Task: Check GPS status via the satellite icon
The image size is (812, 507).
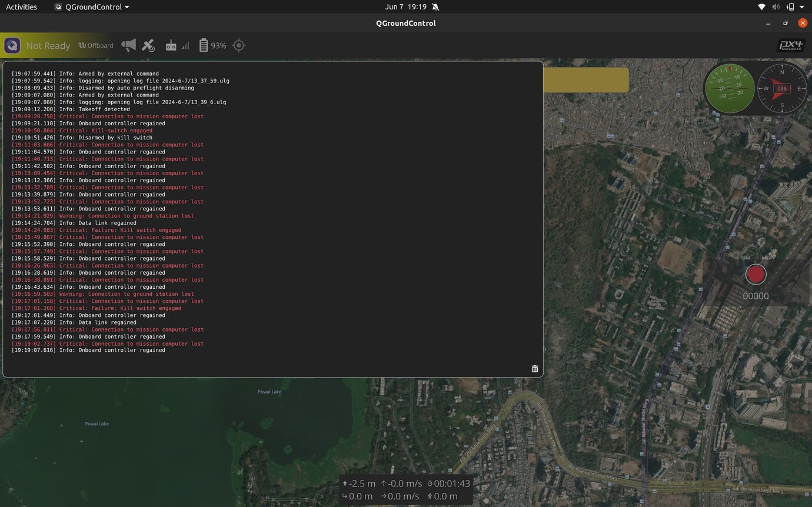Action: click(x=148, y=45)
